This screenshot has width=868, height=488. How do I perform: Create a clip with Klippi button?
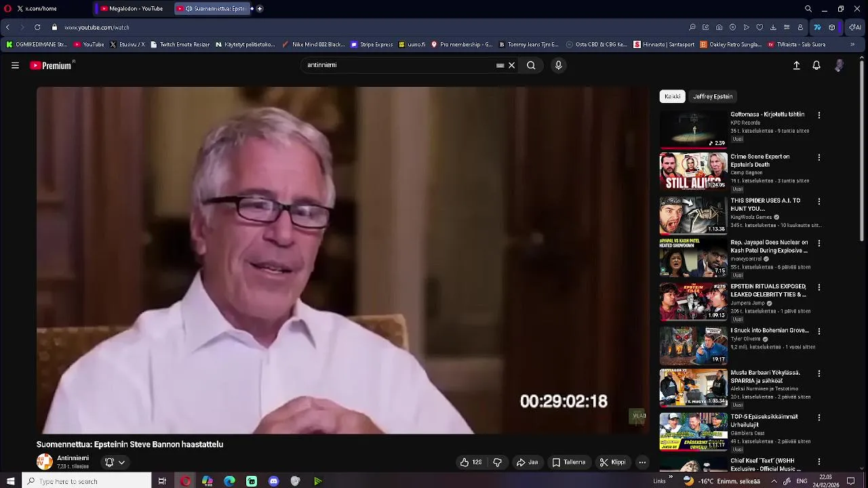(x=612, y=462)
